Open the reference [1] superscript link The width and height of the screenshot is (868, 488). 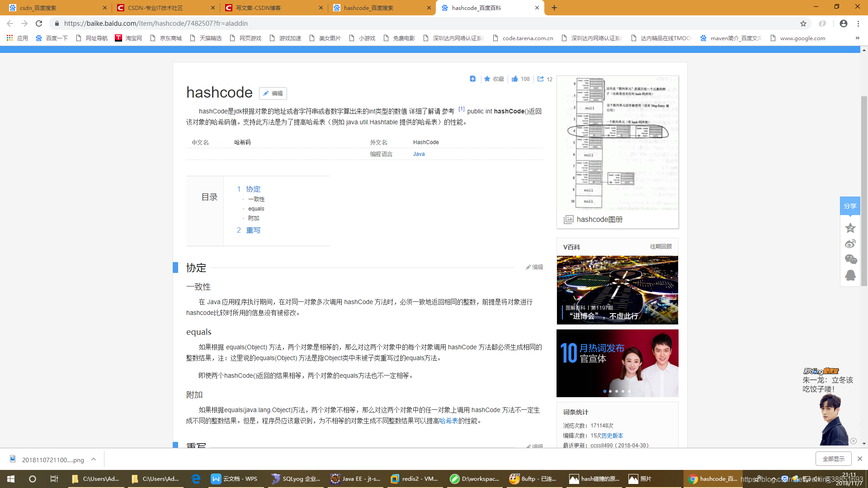point(461,109)
